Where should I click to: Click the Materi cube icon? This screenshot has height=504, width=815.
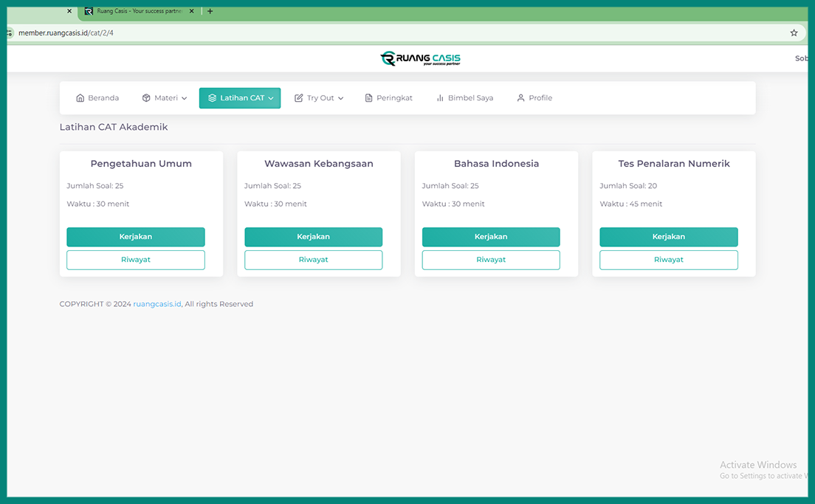coord(146,98)
